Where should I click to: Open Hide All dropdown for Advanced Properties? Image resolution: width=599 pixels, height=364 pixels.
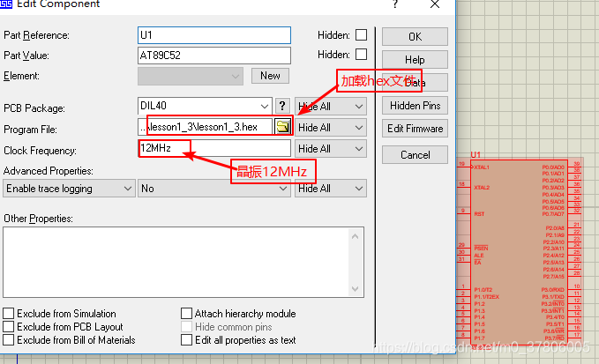point(331,189)
